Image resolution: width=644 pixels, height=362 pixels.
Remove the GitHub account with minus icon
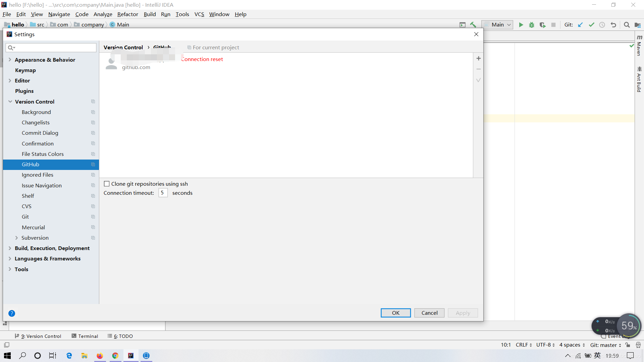[479, 69]
